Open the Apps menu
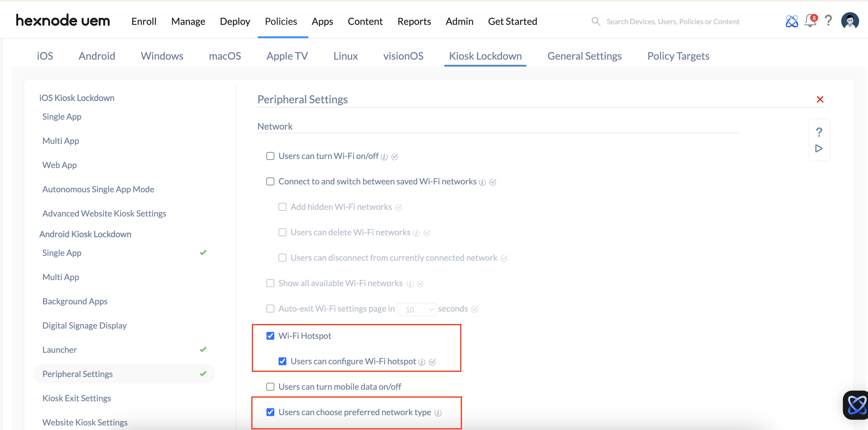This screenshot has height=430, width=868. 322,21
